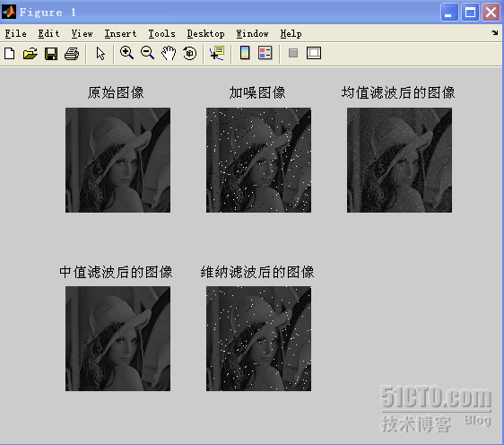Click the 均值滤波后的图像 mean-filtered image
The height and width of the screenshot is (445, 504).
400,160
